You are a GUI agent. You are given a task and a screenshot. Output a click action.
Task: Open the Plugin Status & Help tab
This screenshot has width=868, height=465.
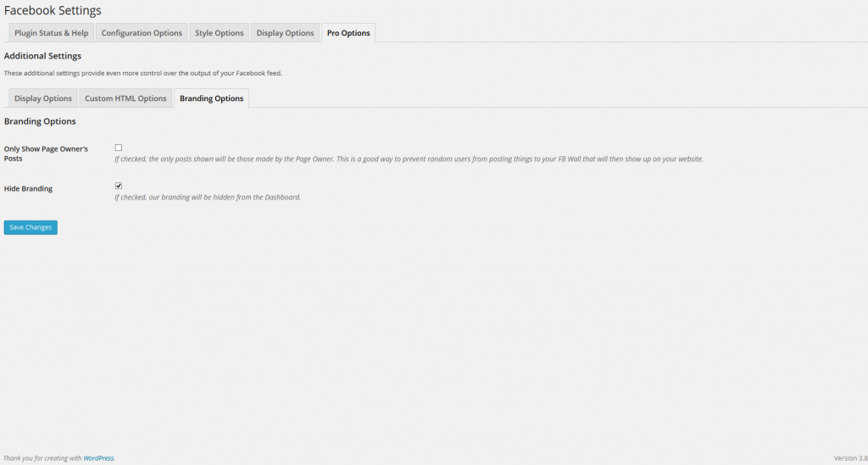pos(51,33)
